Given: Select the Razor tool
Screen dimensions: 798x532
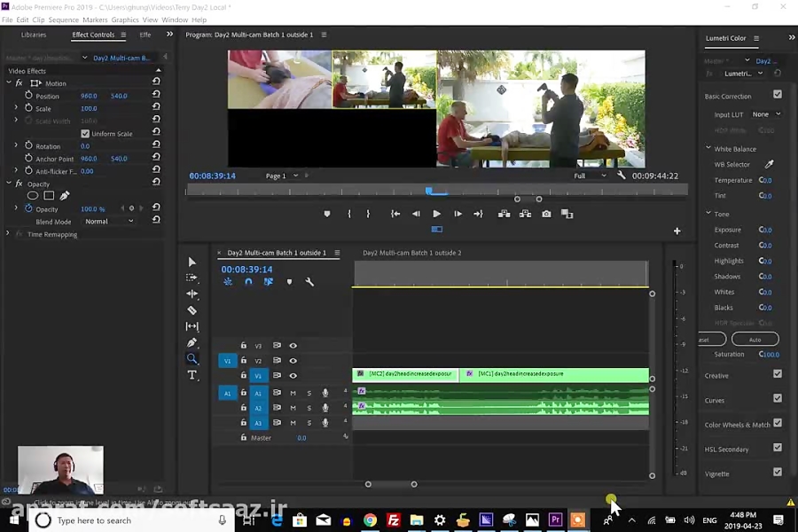Looking at the screenshot, I should point(192,310).
